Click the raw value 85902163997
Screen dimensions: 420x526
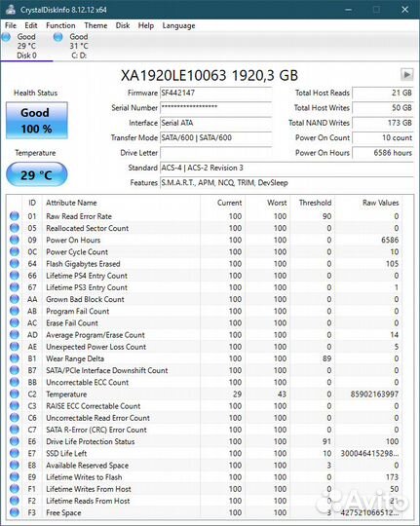374,394
